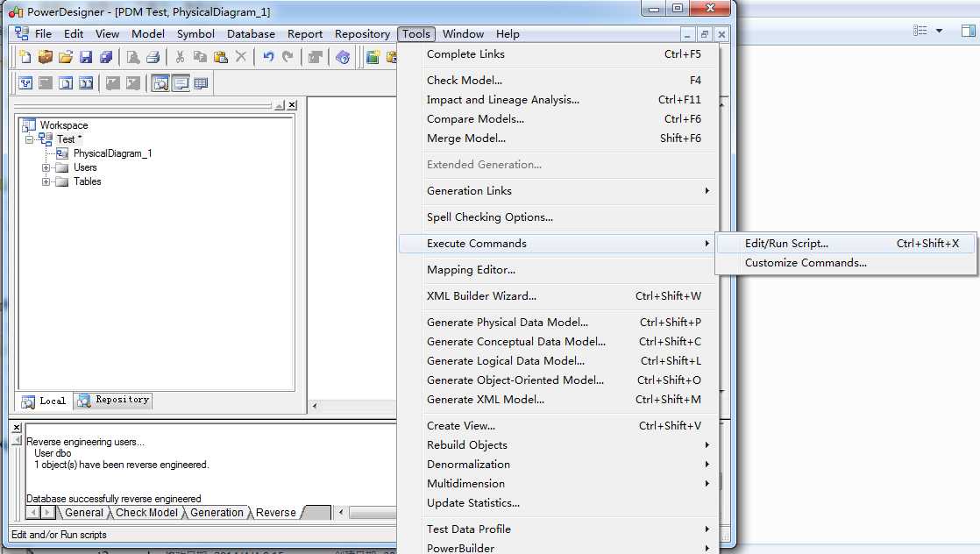This screenshot has height=554, width=980.
Task: Open the Rebuild Objects submenu
Action: 558,445
